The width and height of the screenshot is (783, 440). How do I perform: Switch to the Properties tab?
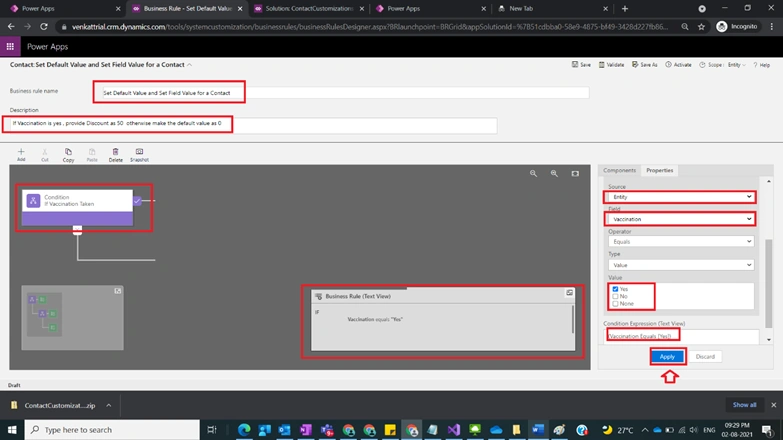(x=660, y=170)
